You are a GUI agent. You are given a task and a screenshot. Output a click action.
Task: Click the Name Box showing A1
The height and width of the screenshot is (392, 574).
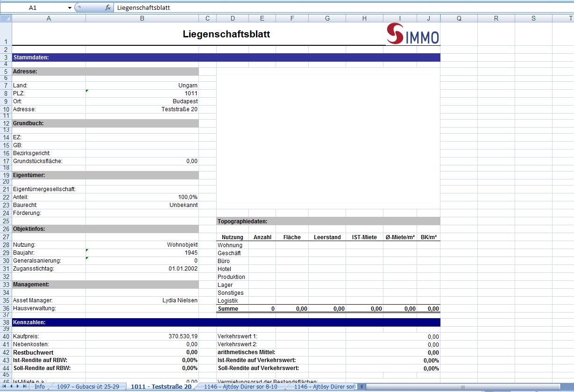click(33, 7)
